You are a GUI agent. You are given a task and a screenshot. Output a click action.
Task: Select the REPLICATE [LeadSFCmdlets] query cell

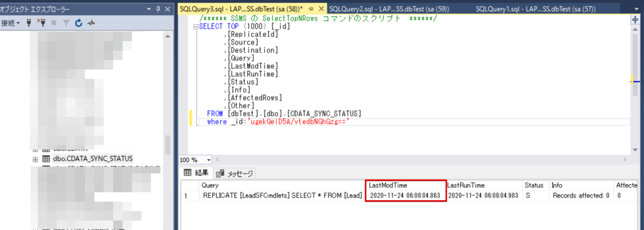point(281,196)
